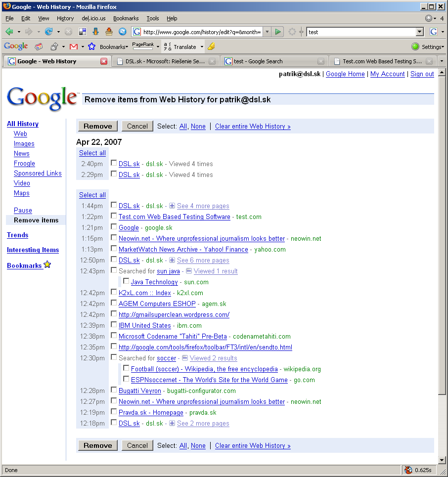The image size is (448, 477).
Task: Check the Test.com Web Based Testing Software checkbox
Action: point(114,216)
